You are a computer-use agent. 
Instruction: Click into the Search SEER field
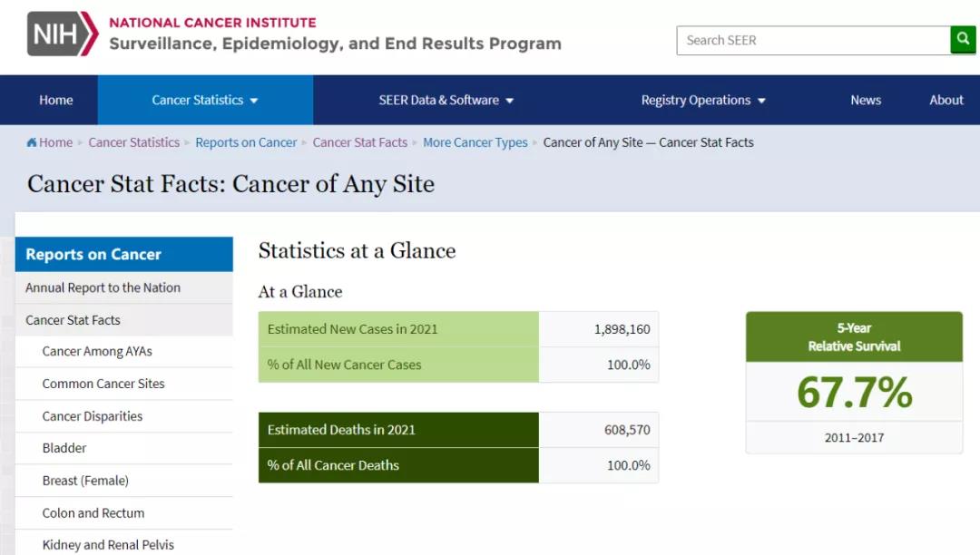812,40
